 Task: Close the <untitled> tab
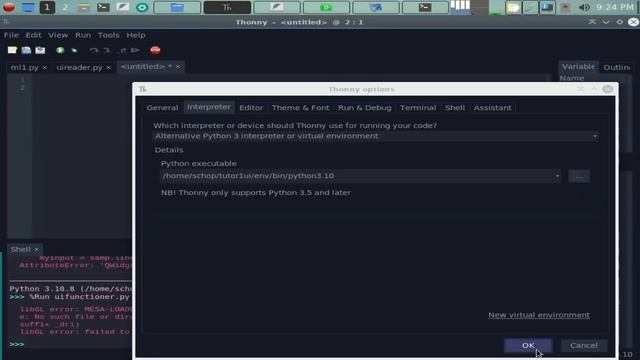point(178,67)
